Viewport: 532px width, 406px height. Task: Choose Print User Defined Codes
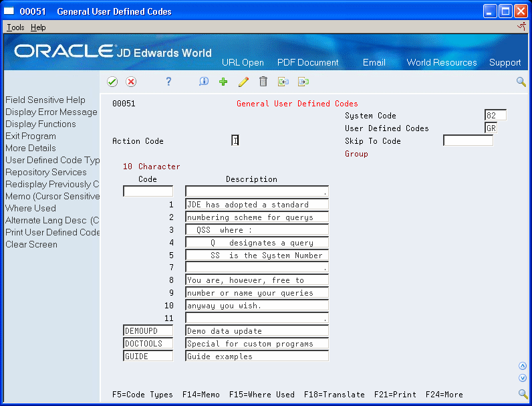point(53,233)
